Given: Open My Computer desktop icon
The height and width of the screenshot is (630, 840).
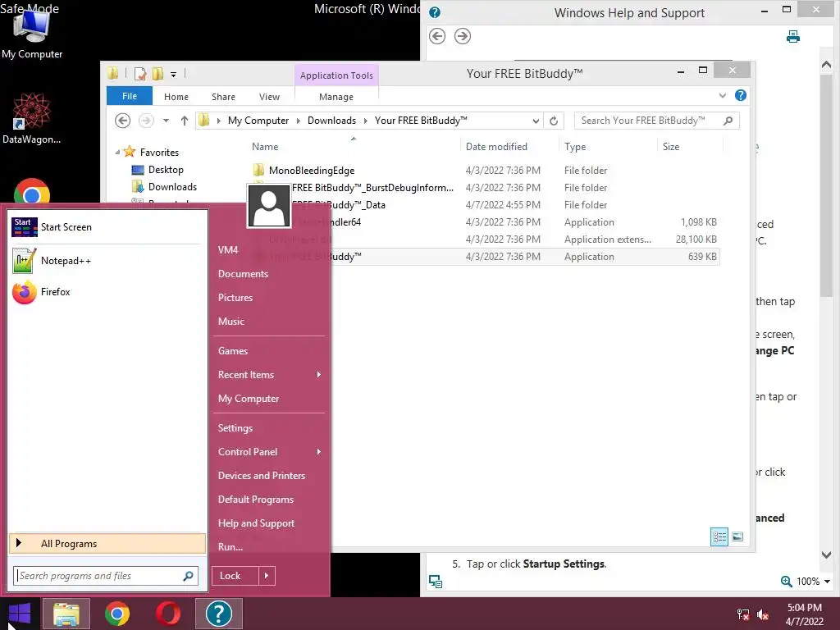Looking at the screenshot, I should point(32,33).
